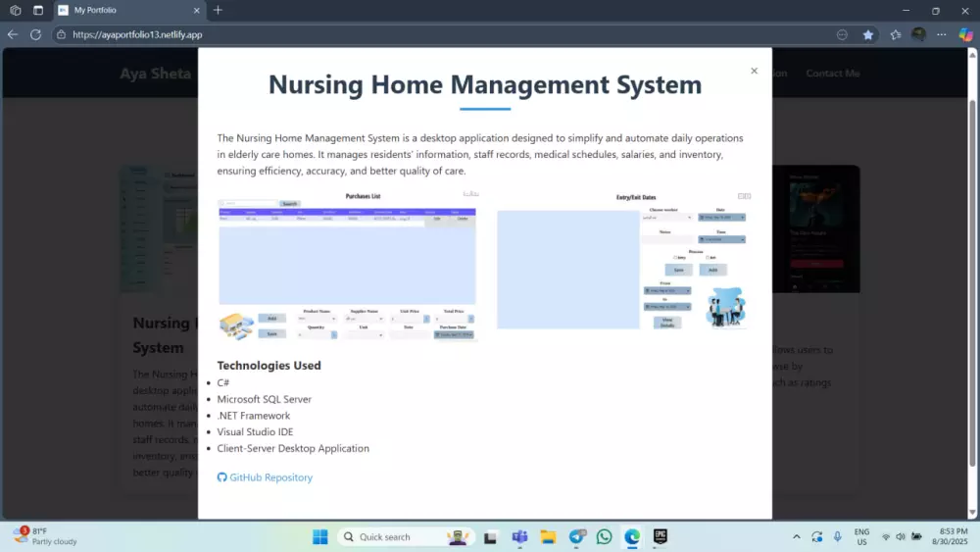Open the Windows Start menu
980x552 pixels.
(320, 536)
